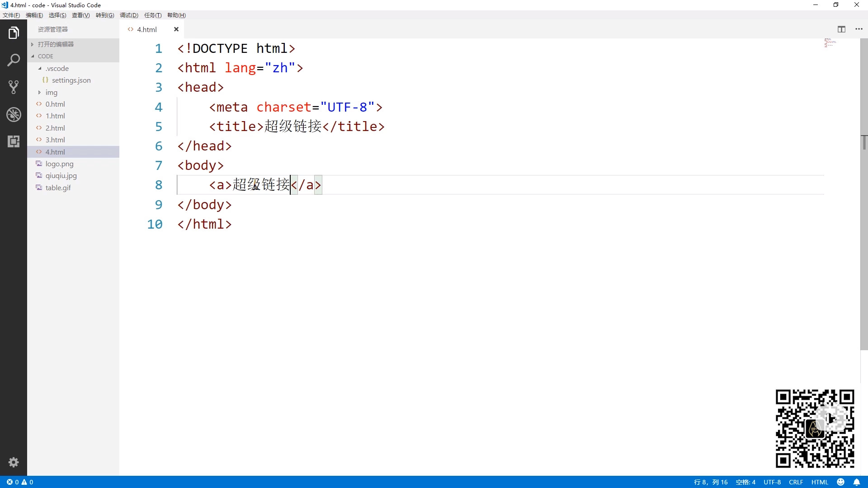Image resolution: width=868 pixels, height=488 pixels.
Task: Open the Debug view icon
Action: pyautogui.click(x=14, y=114)
